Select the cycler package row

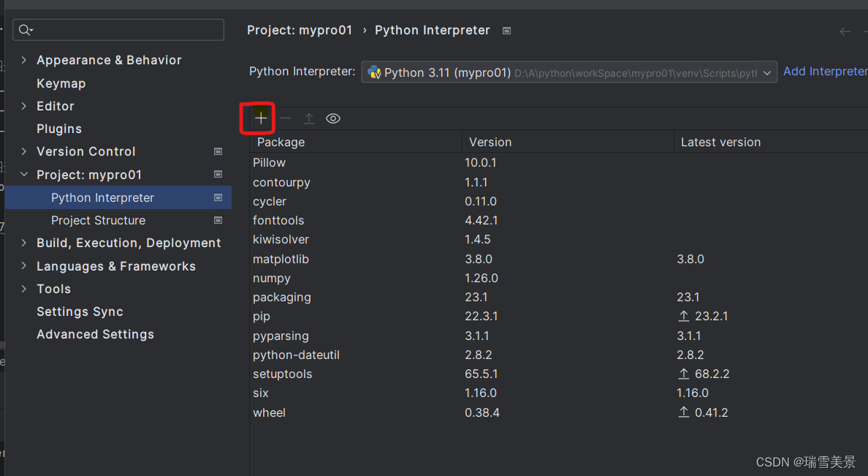point(558,201)
